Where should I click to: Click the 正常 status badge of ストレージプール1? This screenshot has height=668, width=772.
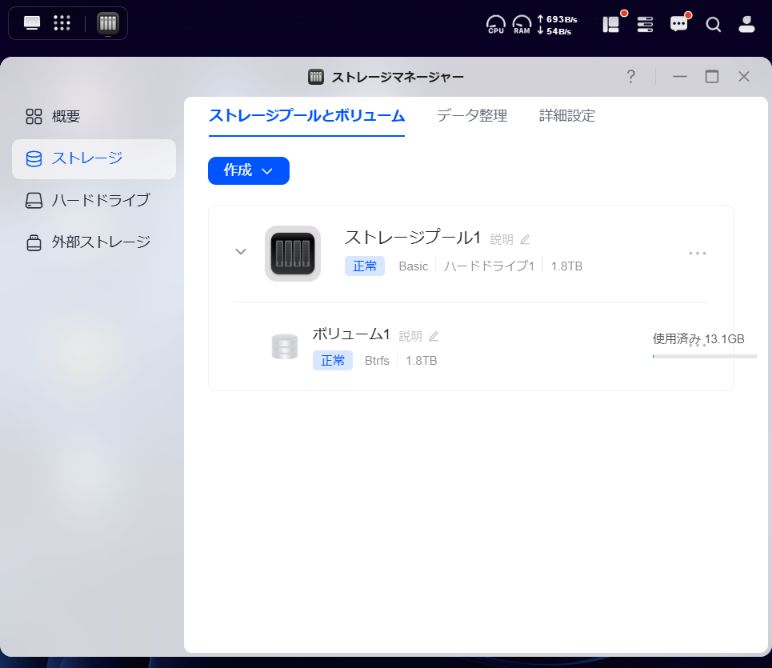[365, 266]
